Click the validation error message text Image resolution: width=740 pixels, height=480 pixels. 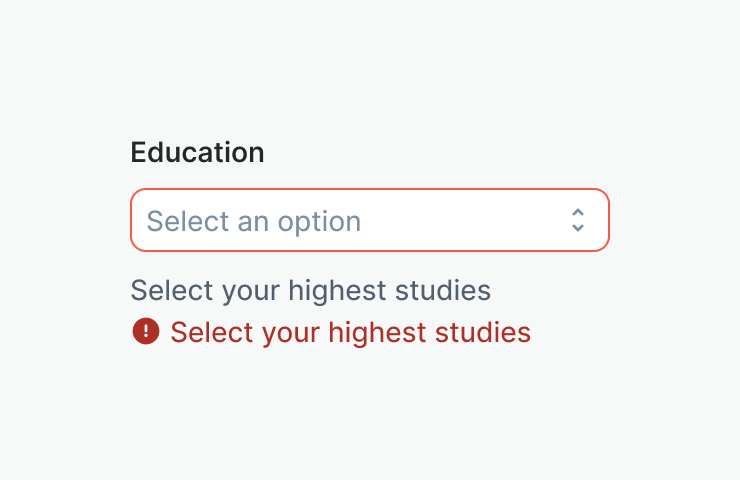[x=350, y=332]
